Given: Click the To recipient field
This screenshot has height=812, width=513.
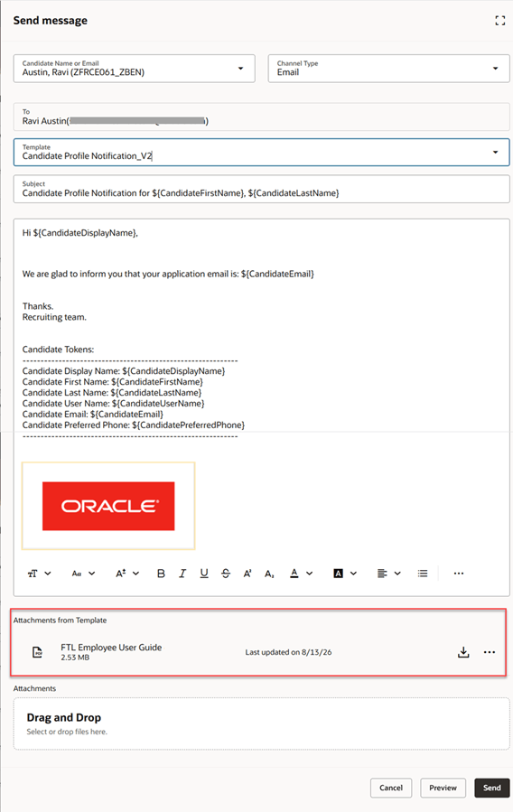Looking at the screenshot, I should (x=261, y=117).
